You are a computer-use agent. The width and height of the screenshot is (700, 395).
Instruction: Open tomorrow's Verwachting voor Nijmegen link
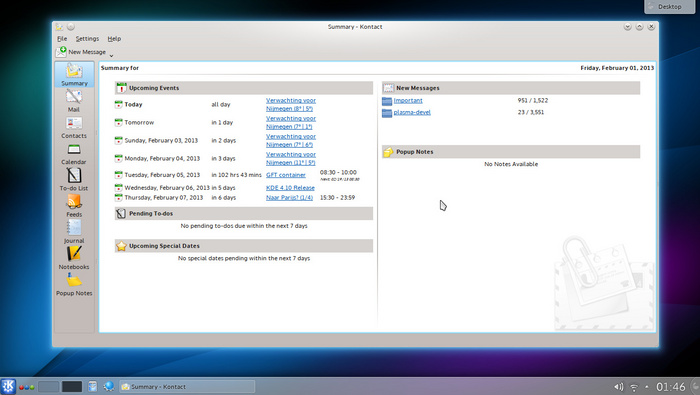coord(291,122)
